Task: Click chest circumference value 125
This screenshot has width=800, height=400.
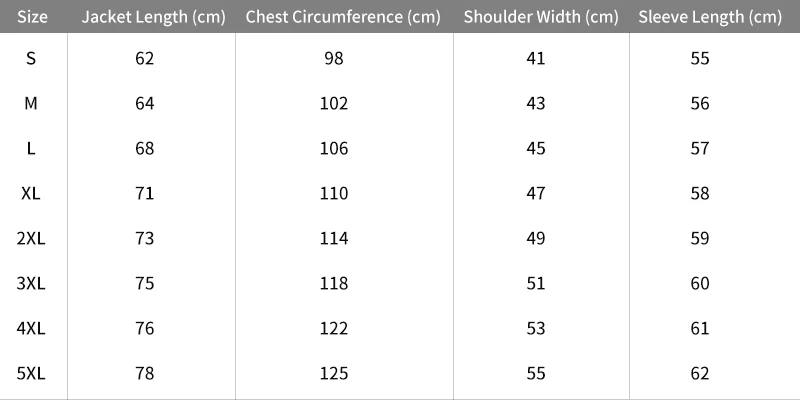Action: [334, 373]
